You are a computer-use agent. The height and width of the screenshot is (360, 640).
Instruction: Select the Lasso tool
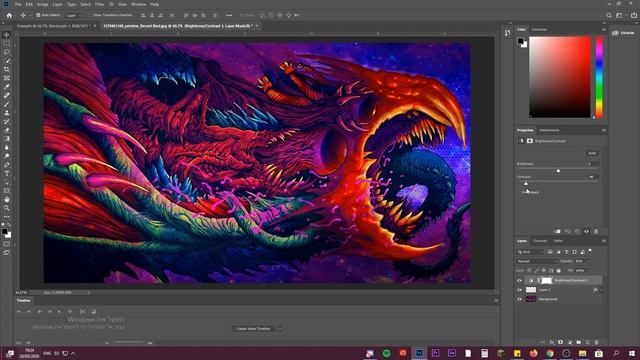7,52
